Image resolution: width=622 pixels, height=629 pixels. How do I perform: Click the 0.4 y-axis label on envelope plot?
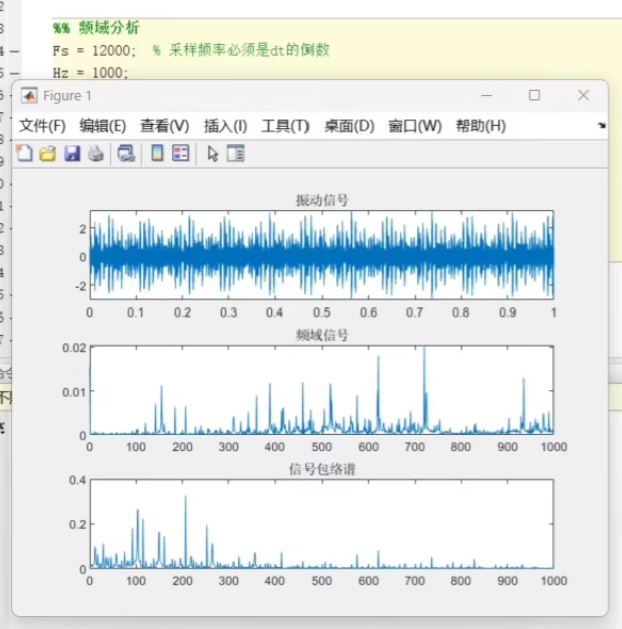77,480
